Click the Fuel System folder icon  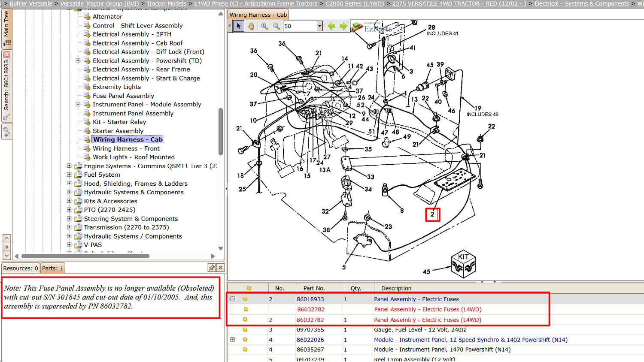click(78, 175)
